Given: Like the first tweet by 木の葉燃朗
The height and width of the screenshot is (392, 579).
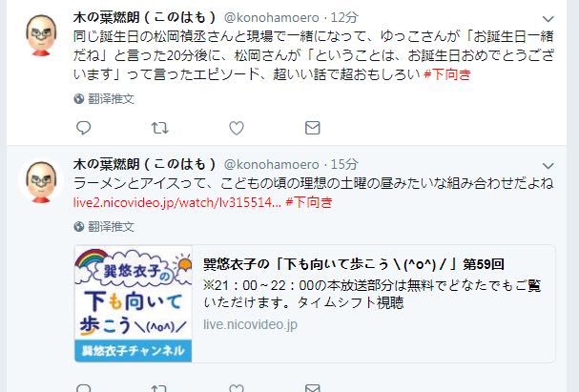Looking at the screenshot, I should point(237,128).
